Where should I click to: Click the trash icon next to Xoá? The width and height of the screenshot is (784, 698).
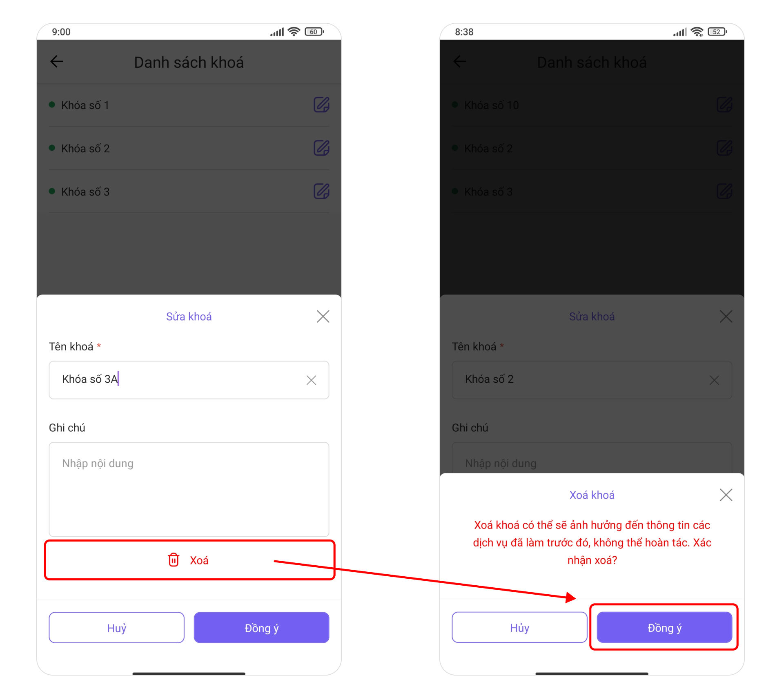(x=174, y=560)
